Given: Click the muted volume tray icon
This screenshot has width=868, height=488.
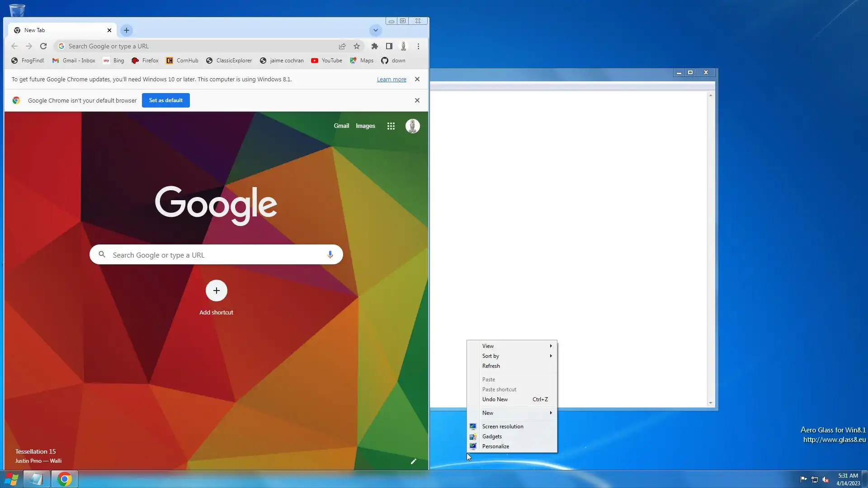Looking at the screenshot, I should click(826, 479).
